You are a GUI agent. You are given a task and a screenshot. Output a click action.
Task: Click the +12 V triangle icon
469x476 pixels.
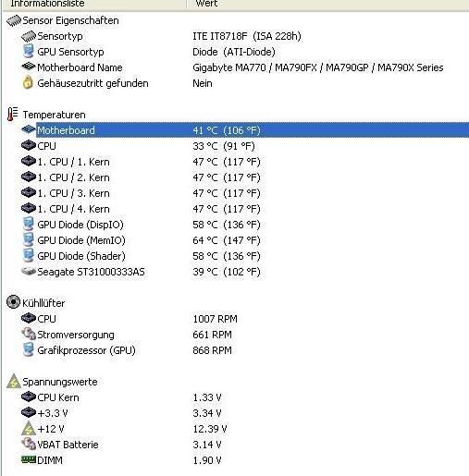29,428
